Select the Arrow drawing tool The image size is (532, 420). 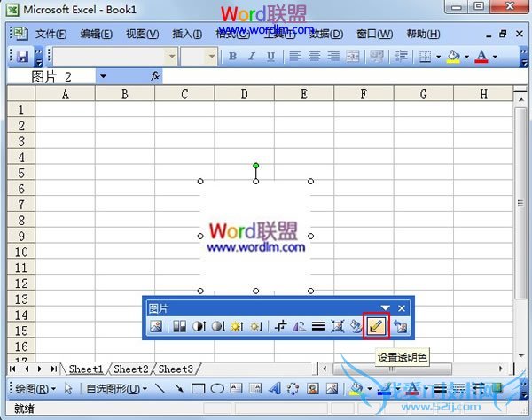click(x=178, y=388)
